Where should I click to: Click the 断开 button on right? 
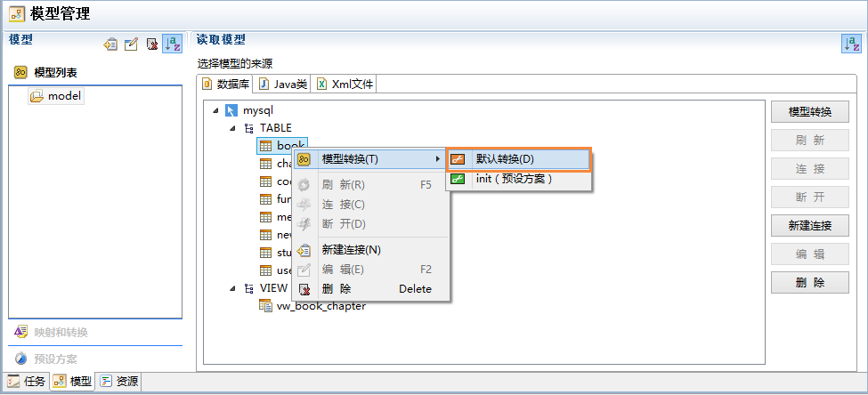tap(810, 197)
